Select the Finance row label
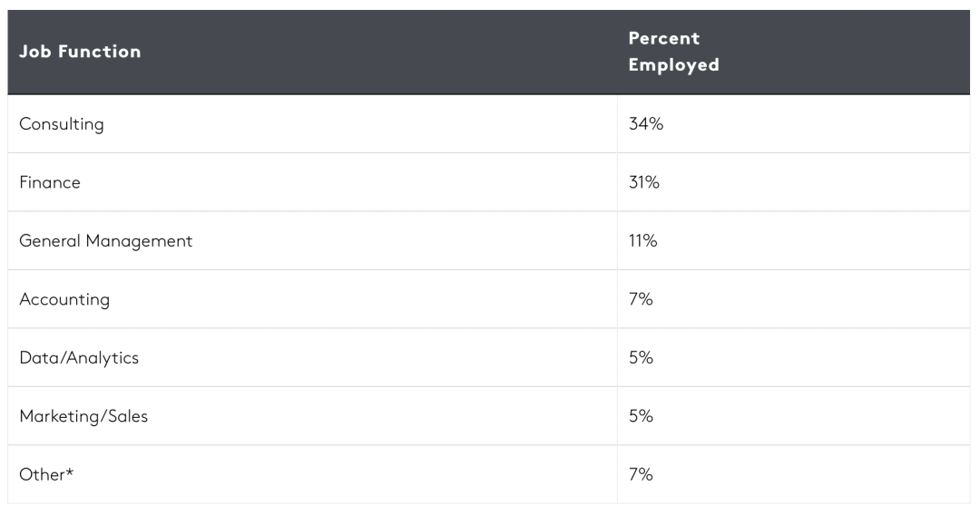980x515 pixels. click(50, 182)
